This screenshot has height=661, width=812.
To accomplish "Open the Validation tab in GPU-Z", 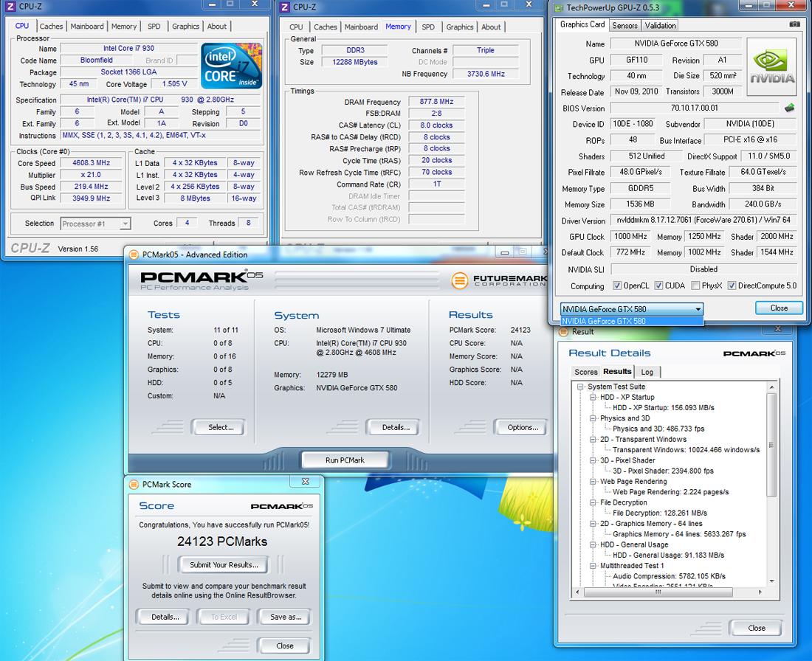I will point(660,25).
